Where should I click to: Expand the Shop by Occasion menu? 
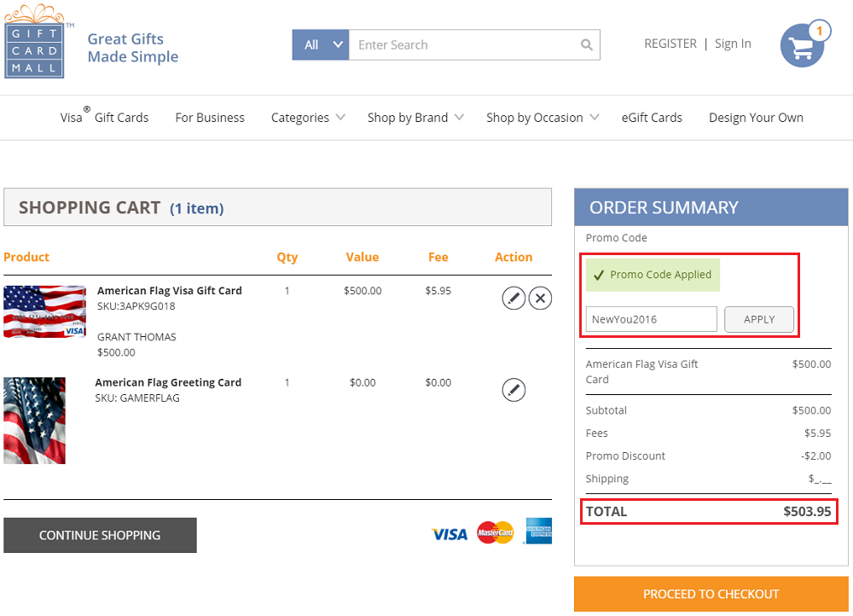coord(543,118)
